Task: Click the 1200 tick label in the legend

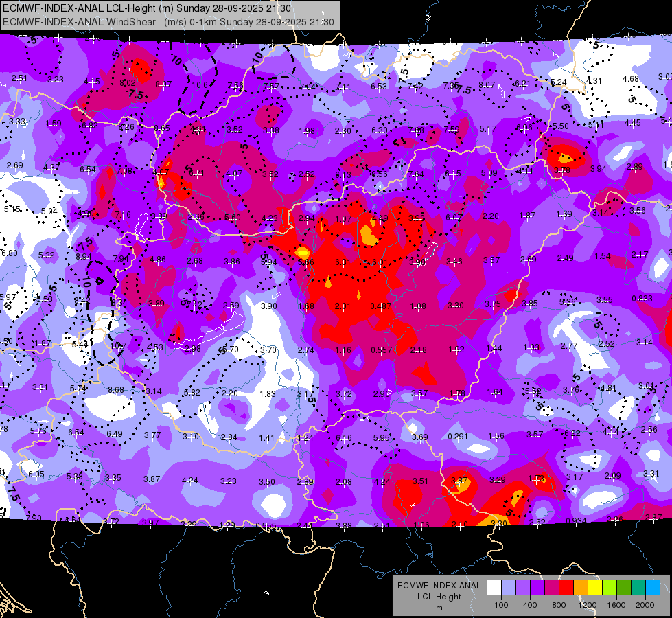Action: [588, 605]
